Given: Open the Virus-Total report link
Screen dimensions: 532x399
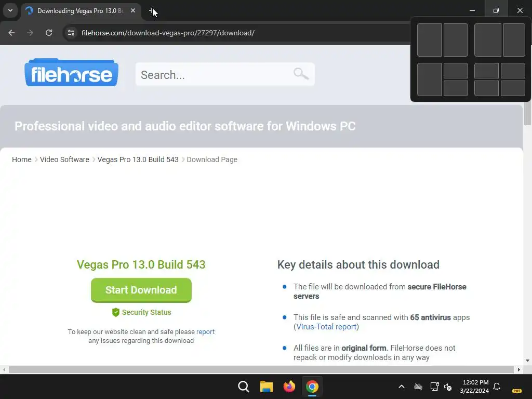Looking at the screenshot, I should pyautogui.click(x=326, y=327).
